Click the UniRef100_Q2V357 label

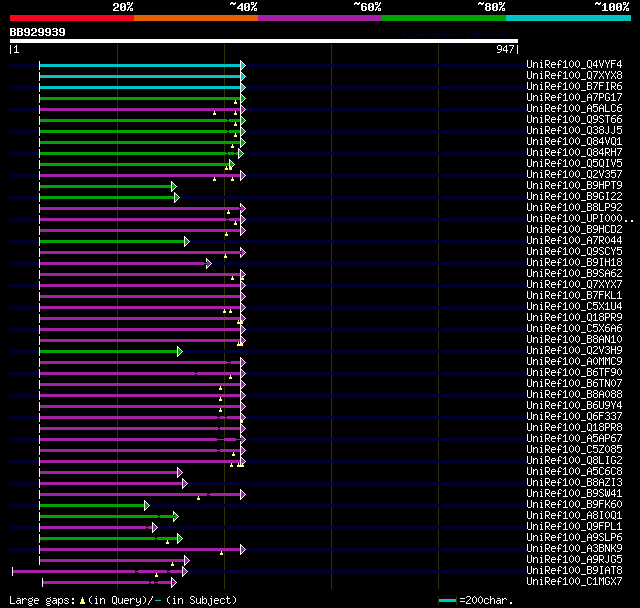point(574,175)
